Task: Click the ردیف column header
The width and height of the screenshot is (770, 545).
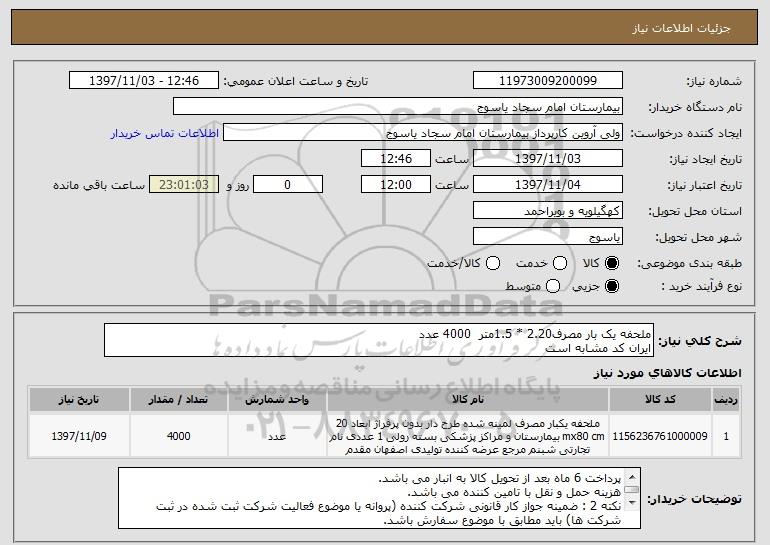Action: 726,400
